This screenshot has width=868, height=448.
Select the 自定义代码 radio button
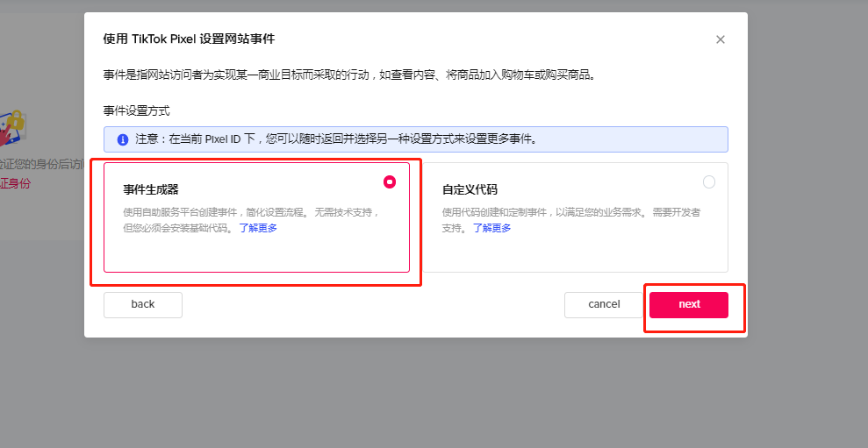coord(708,182)
